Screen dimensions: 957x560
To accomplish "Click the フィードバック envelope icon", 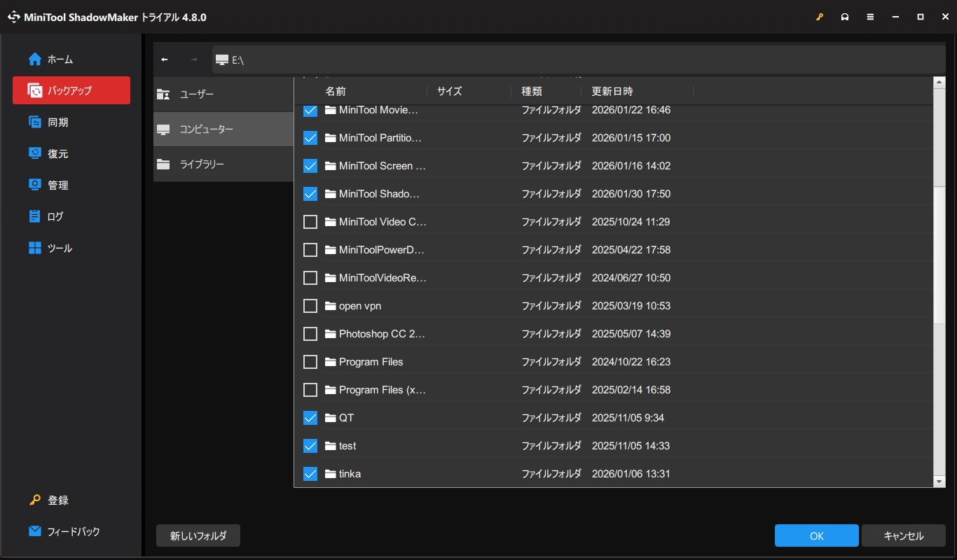I will point(34,531).
